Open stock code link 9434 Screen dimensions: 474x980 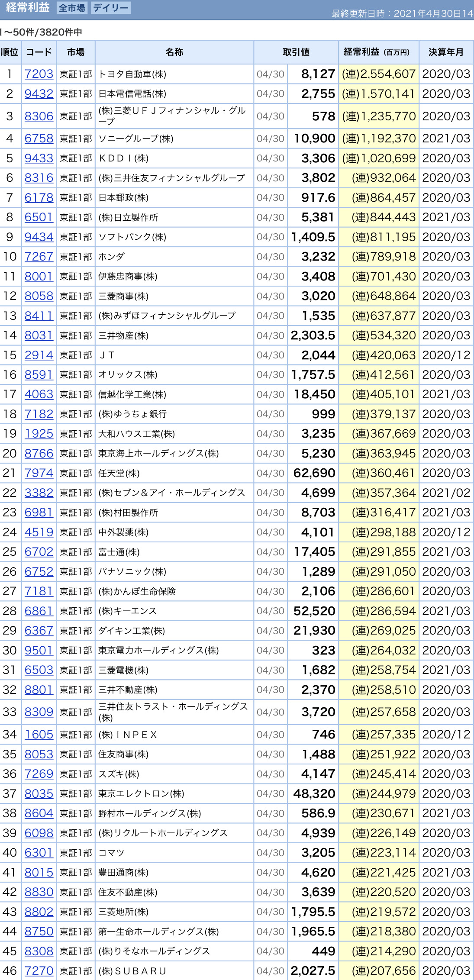coord(39,237)
